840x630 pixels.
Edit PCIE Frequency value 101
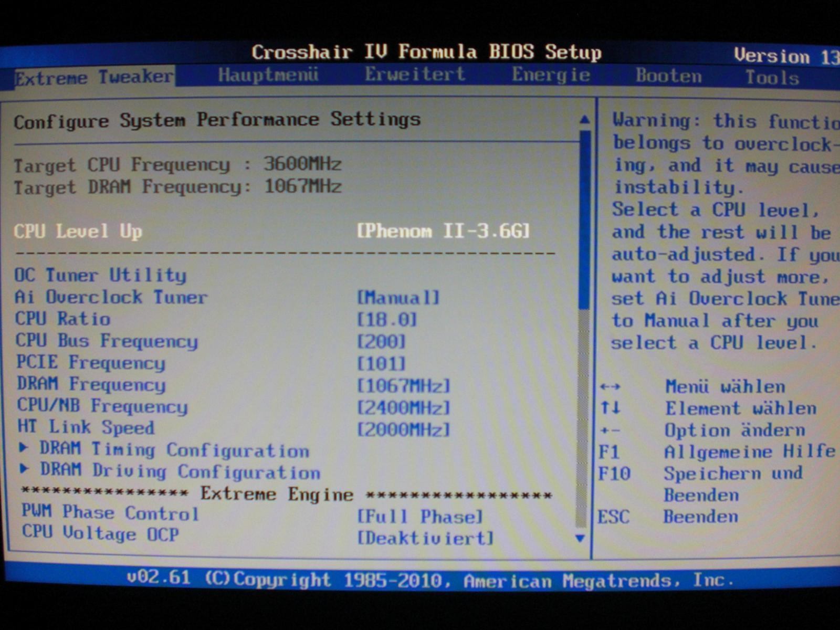click(381, 364)
